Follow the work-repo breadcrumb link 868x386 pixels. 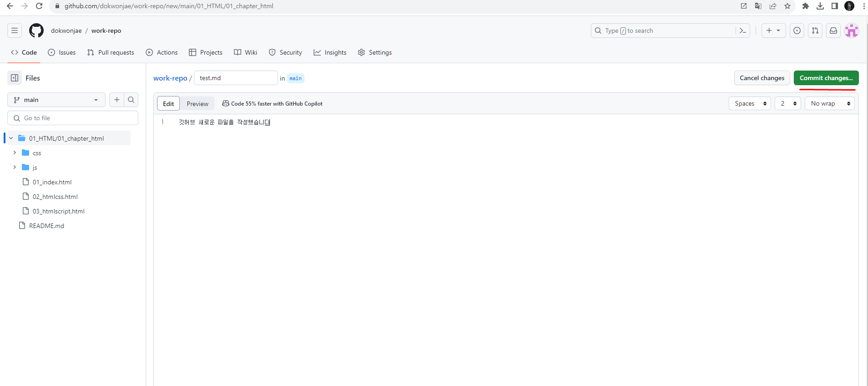pyautogui.click(x=170, y=78)
